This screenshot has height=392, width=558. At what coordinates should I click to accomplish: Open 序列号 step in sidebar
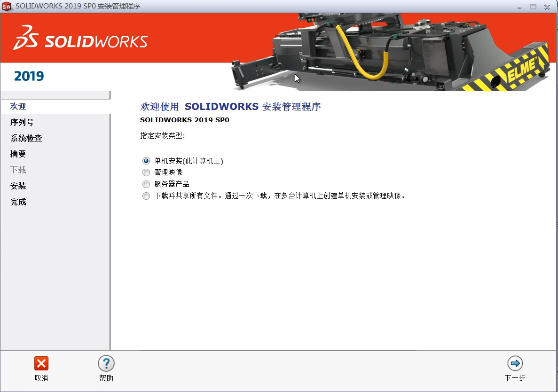(x=22, y=123)
